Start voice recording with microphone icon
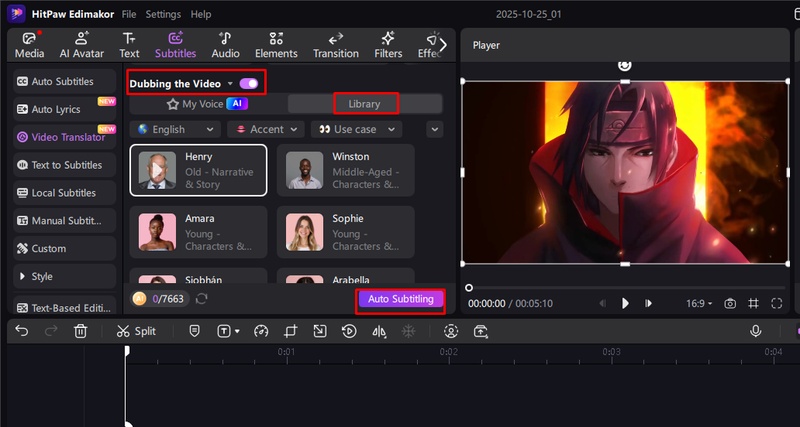This screenshot has height=427, width=800. pos(756,331)
